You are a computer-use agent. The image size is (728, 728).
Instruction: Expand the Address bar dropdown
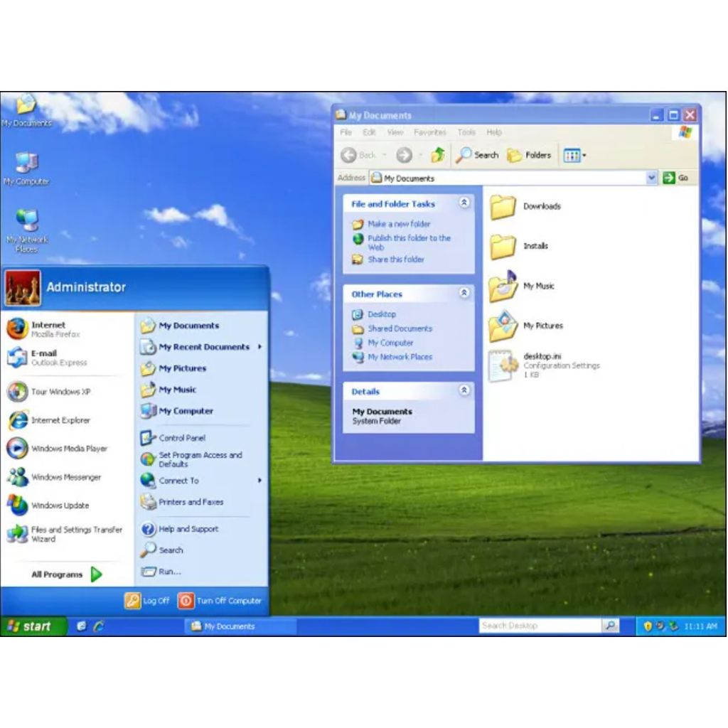pos(652,178)
